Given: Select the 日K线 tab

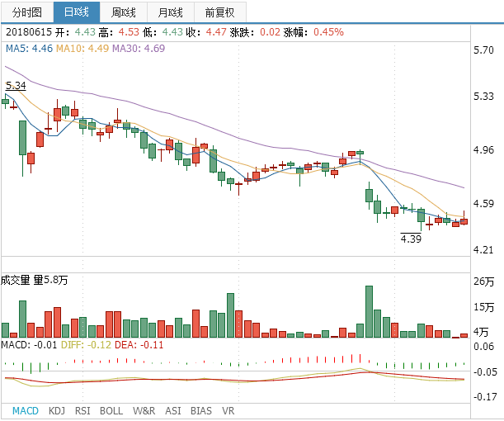Looking at the screenshot, I should click(x=77, y=12).
